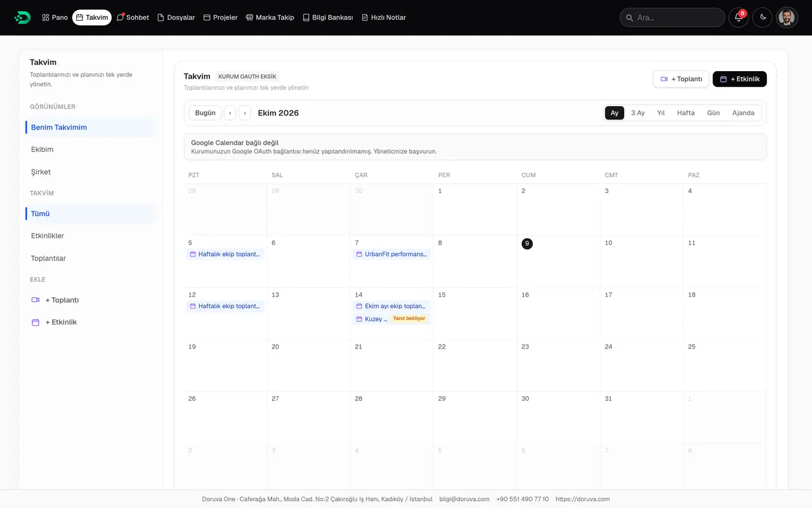This screenshot has width=812, height=508.
Task: Go to Dosyalar in top navigation
Action: pyautogui.click(x=176, y=18)
